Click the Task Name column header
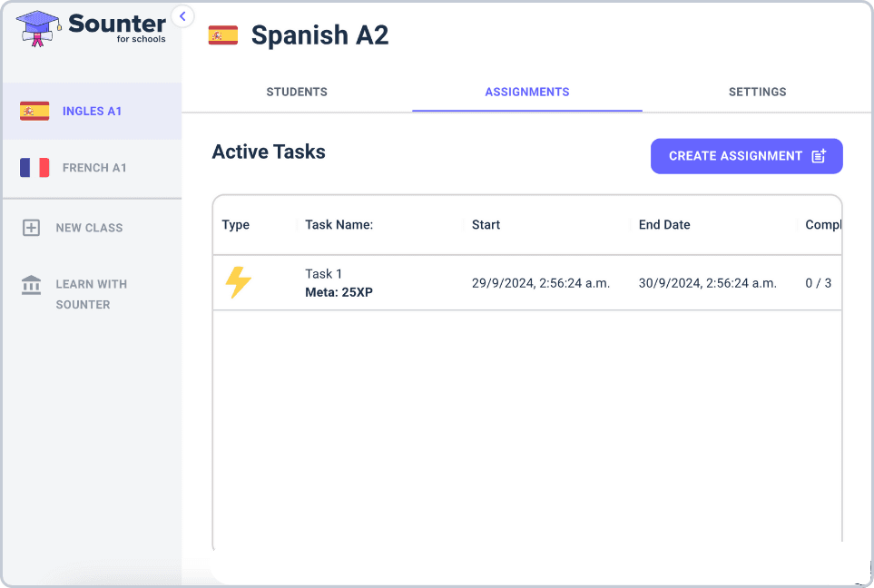 click(339, 225)
